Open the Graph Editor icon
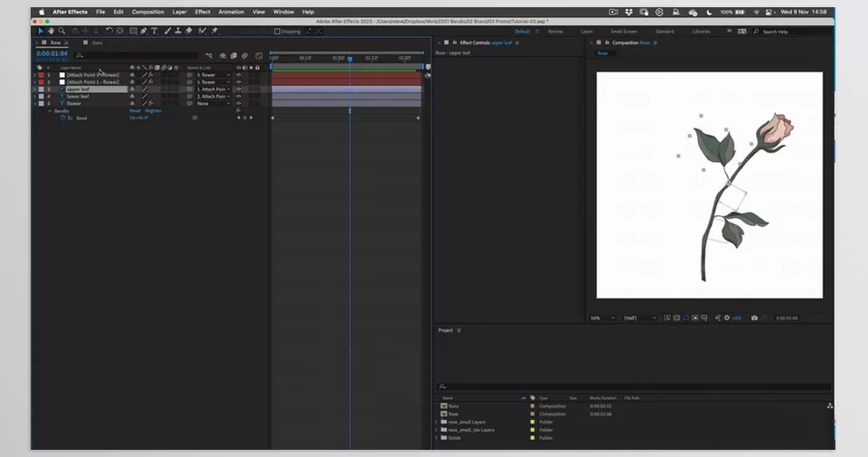The height and width of the screenshot is (457, 868). tap(259, 55)
